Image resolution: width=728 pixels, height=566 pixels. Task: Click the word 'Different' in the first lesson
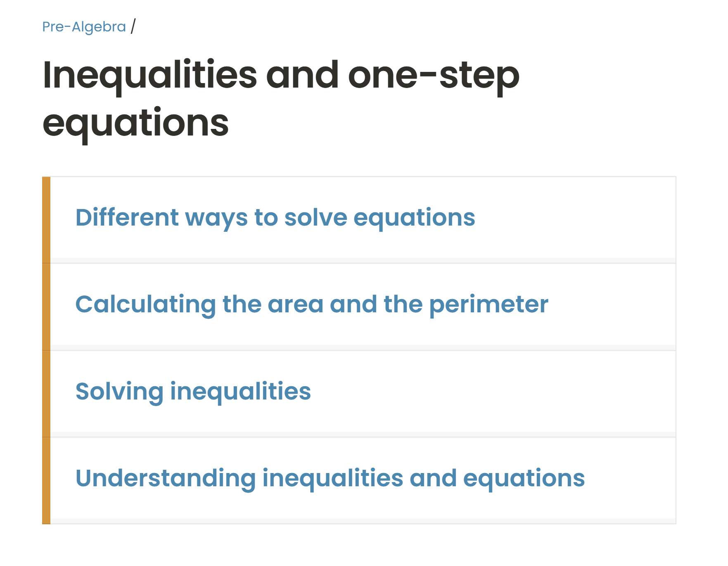click(x=127, y=218)
